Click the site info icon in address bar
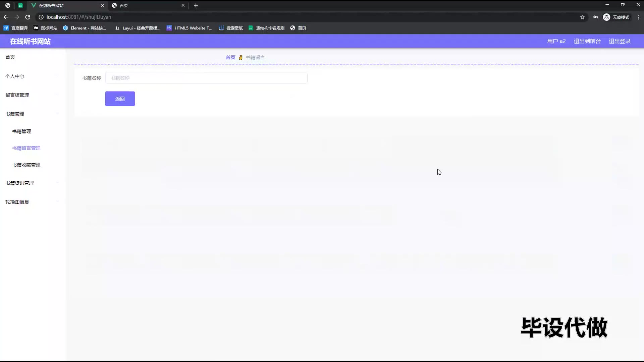Screen dimensions: 644x362 coord(41,17)
